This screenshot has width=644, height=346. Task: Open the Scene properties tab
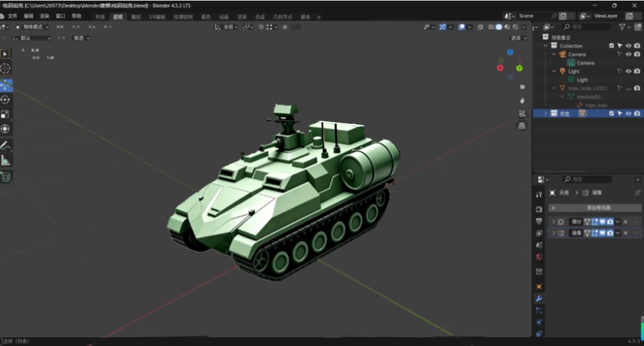pyautogui.click(x=539, y=245)
